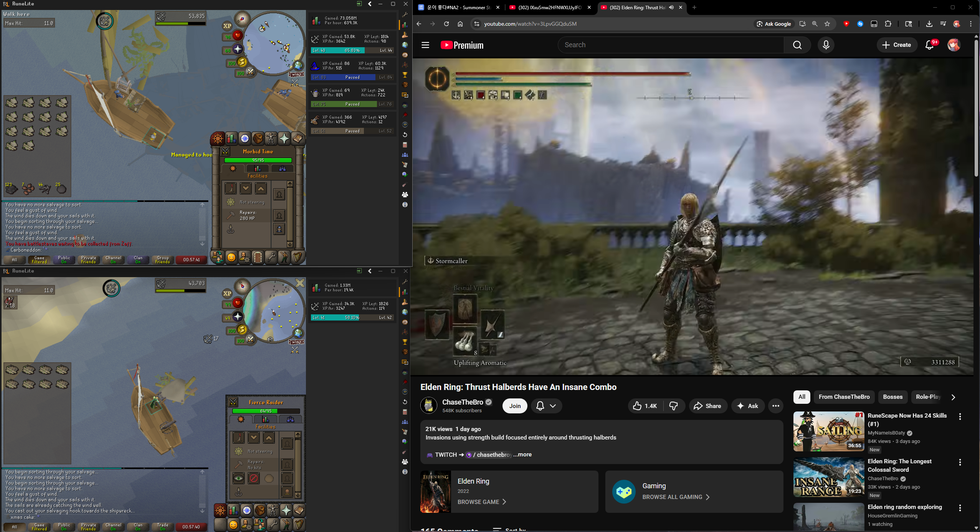Bookmark this page with the star icon

click(827, 24)
